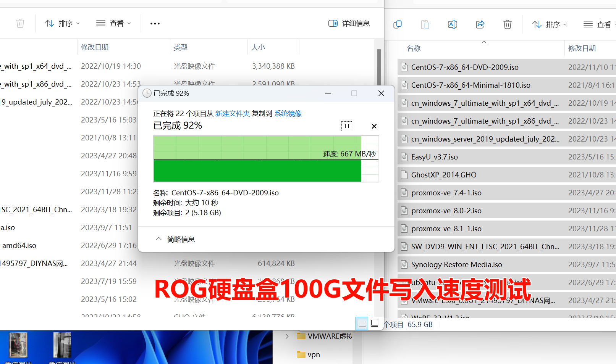Screen dimensions: 616x364
Task: Collapse the dialog via 简略信息 chevron
Action: tap(158, 239)
